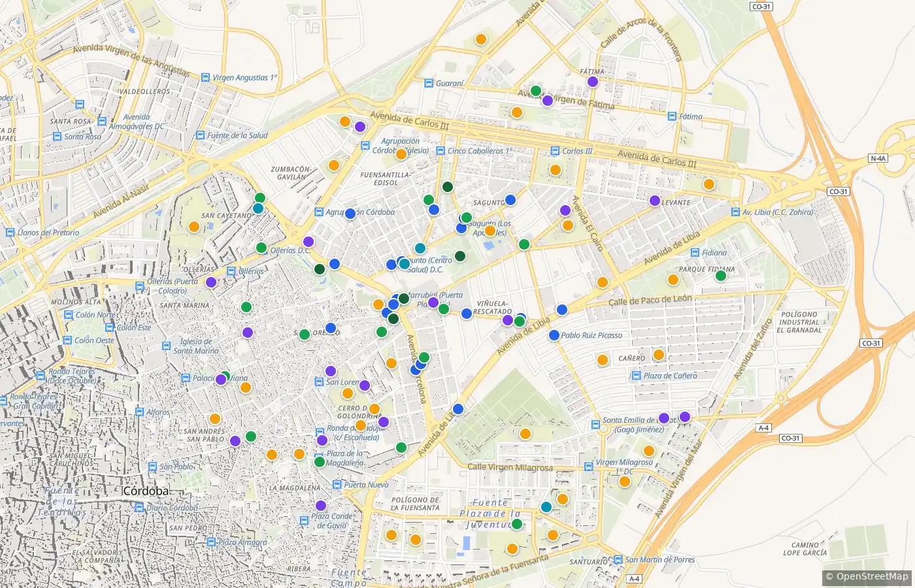Select the Fátima bus stop icon

pyautogui.click(x=672, y=116)
